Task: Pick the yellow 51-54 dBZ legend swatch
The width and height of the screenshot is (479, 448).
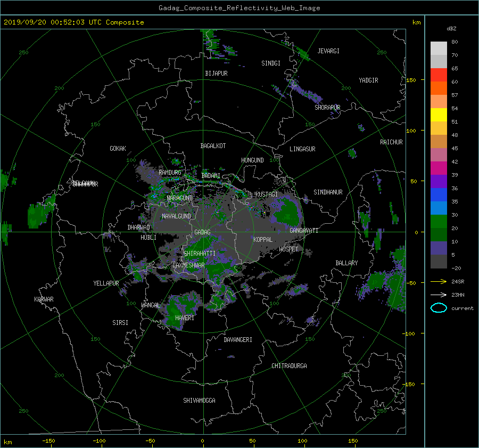Action: [439, 115]
